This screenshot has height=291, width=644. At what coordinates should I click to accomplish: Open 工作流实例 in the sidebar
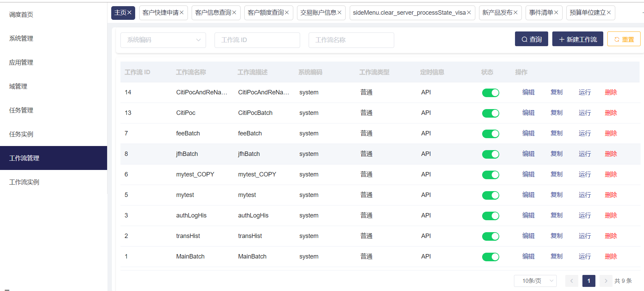point(53,182)
